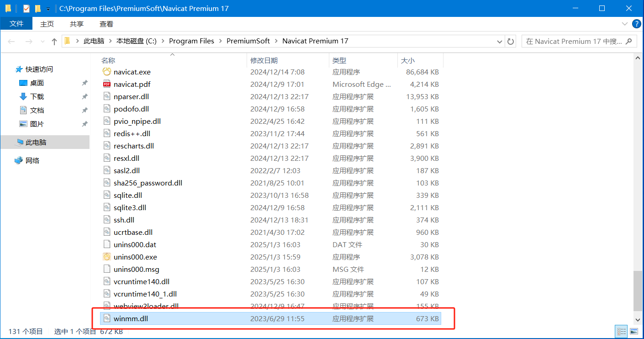Select the sqlite3.dll file name
This screenshot has width=644, height=339.
[130, 207]
